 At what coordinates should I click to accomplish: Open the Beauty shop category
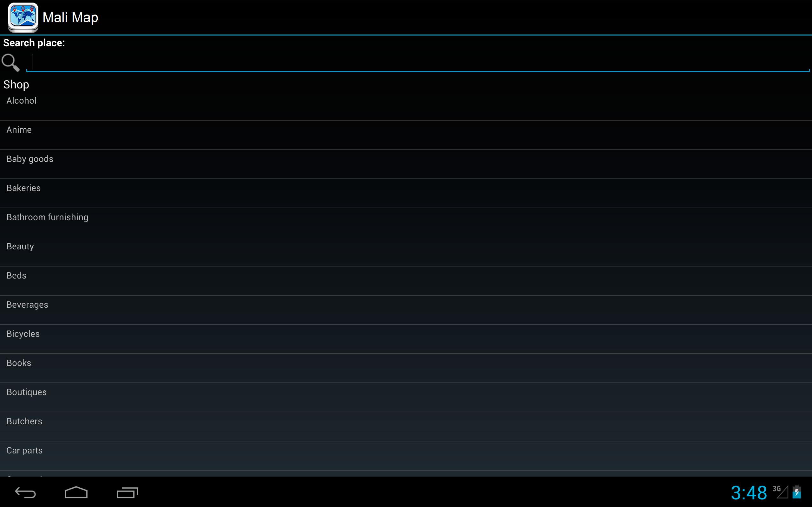[x=406, y=252]
